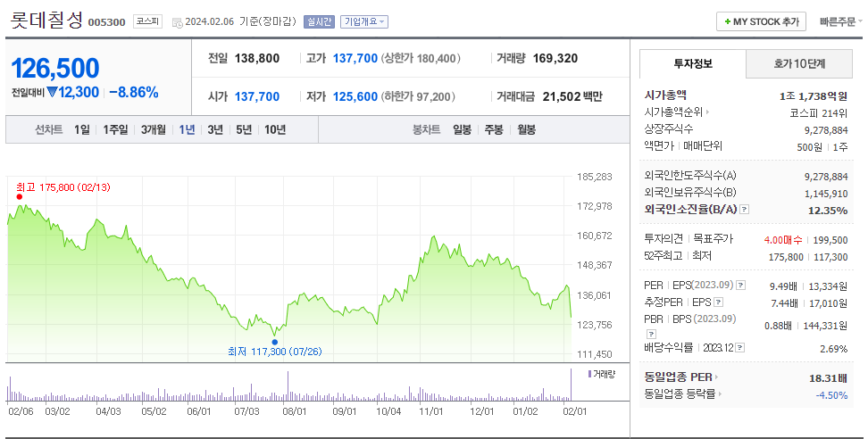Click the 저가 value 125,600
Image resolution: width=868 pixels, height=439 pixels.
coord(355,96)
